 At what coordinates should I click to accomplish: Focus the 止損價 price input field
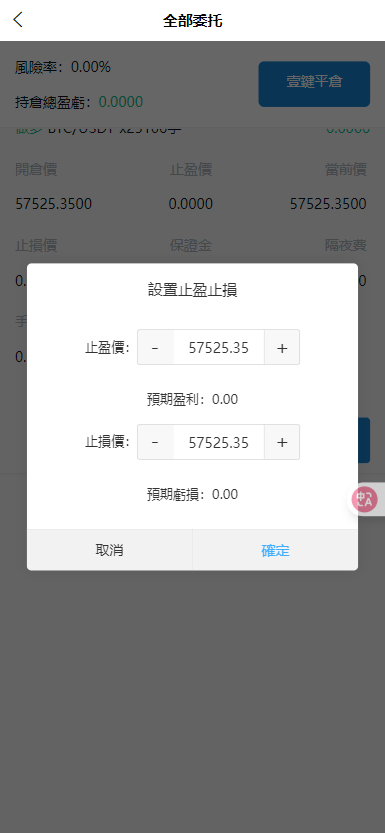[219, 442]
